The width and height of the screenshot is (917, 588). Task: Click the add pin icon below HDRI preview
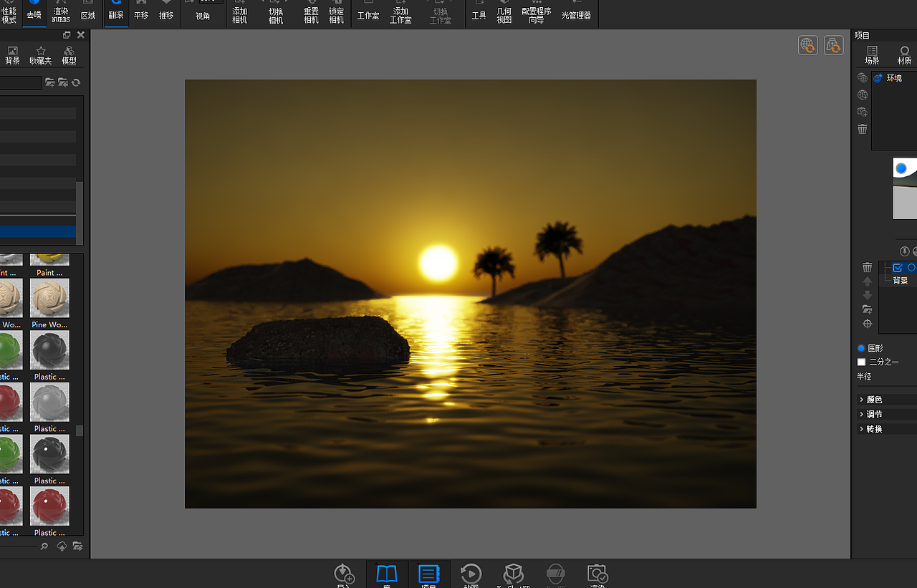tap(905, 251)
